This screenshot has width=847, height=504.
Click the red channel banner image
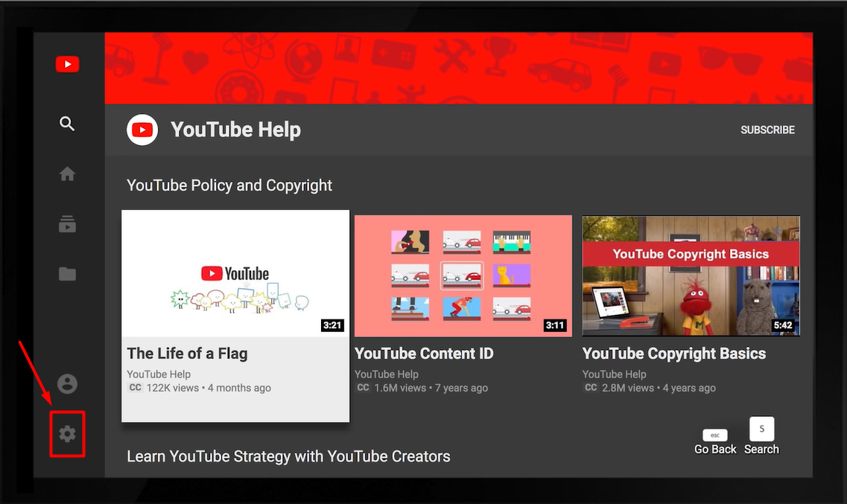tap(459, 68)
